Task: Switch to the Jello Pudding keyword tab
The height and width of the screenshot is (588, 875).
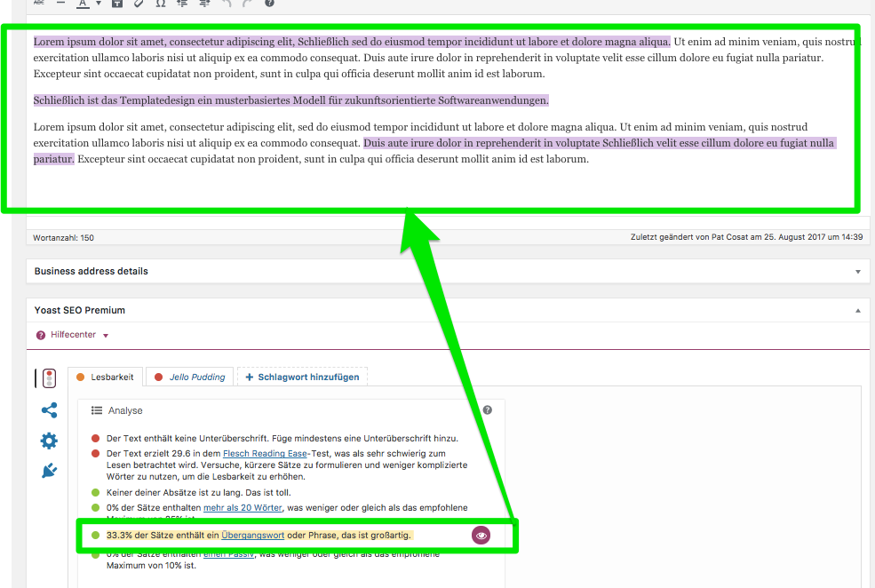Action: click(190, 377)
